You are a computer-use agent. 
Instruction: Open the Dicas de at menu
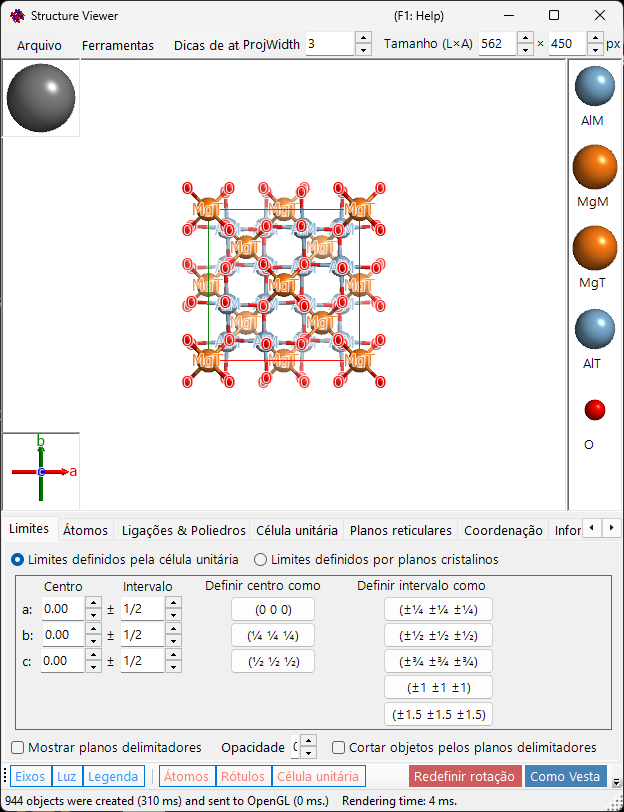[206, 46]
